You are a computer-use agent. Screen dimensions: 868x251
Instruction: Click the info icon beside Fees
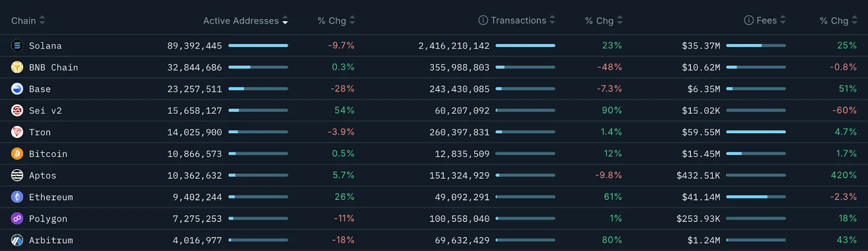[749, 21]
